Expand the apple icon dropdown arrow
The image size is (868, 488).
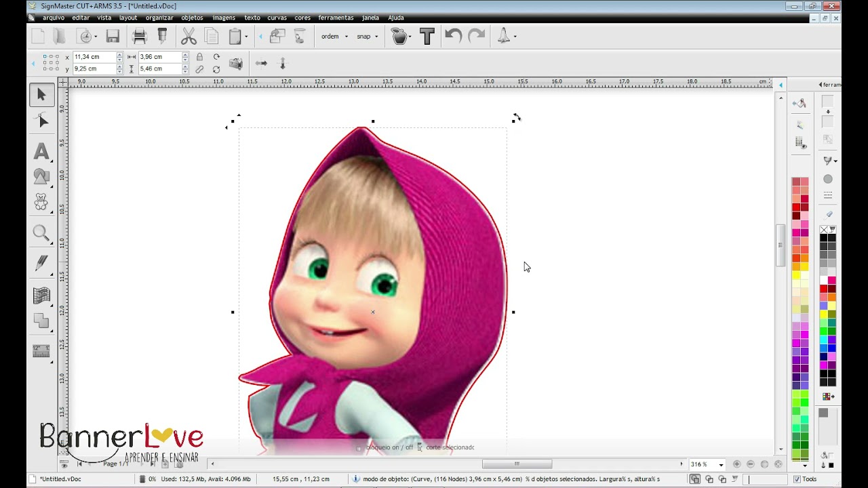click(410, 37)
